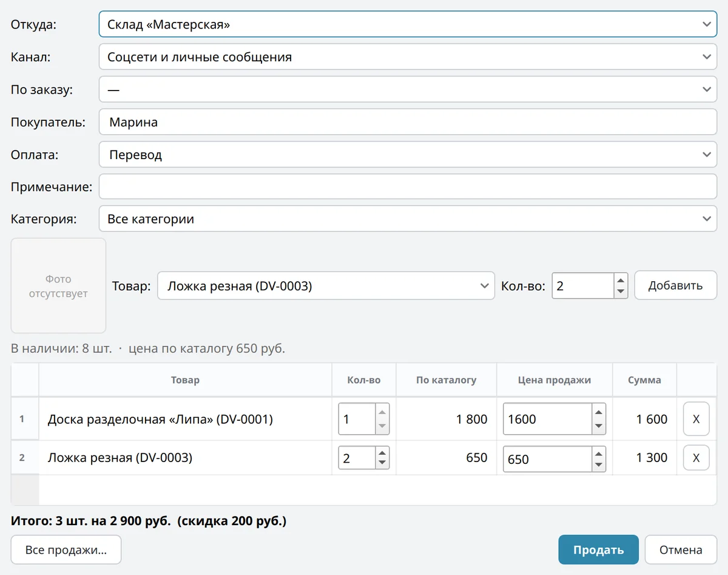
Task: Click the «Продать» button
Action: [599, 550]
